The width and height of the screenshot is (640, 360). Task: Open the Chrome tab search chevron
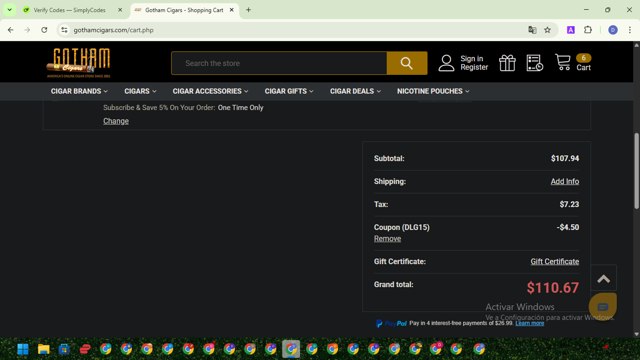coord(9,10)
